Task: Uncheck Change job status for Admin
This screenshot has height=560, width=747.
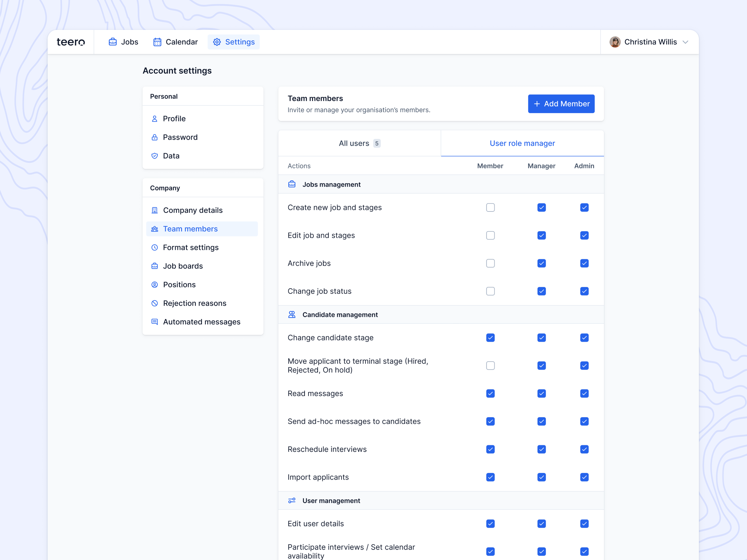Action: point(584,291)
